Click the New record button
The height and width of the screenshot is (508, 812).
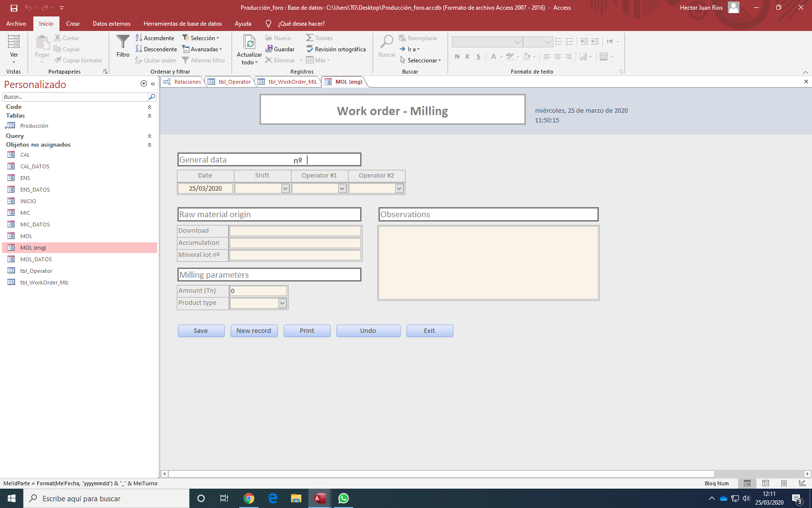coord(254,331)
